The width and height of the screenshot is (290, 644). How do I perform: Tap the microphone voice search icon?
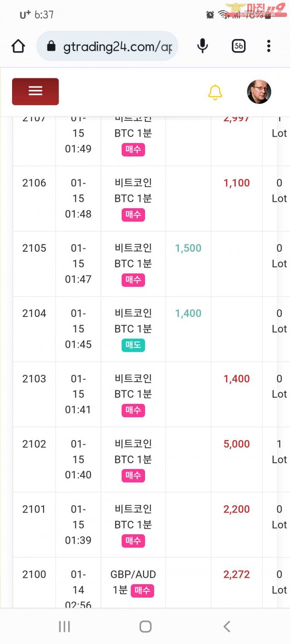tap(203, 46)
